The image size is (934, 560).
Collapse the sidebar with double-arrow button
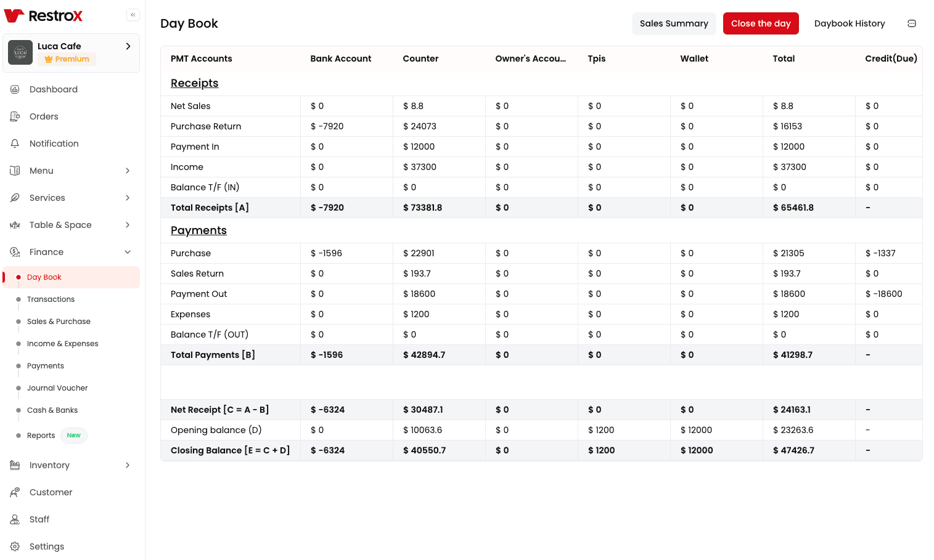tap(133, 15)
